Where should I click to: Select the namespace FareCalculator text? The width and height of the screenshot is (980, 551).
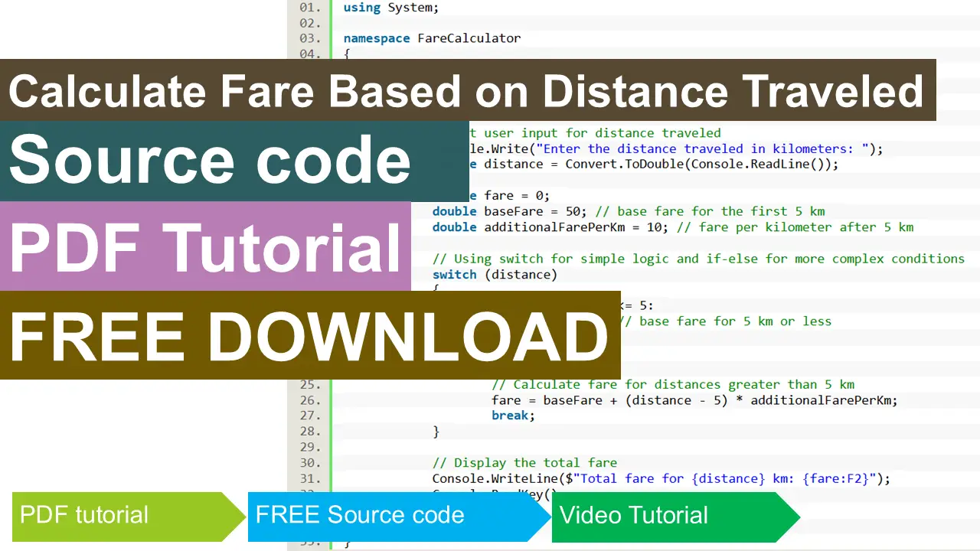[x=432, y=37]
